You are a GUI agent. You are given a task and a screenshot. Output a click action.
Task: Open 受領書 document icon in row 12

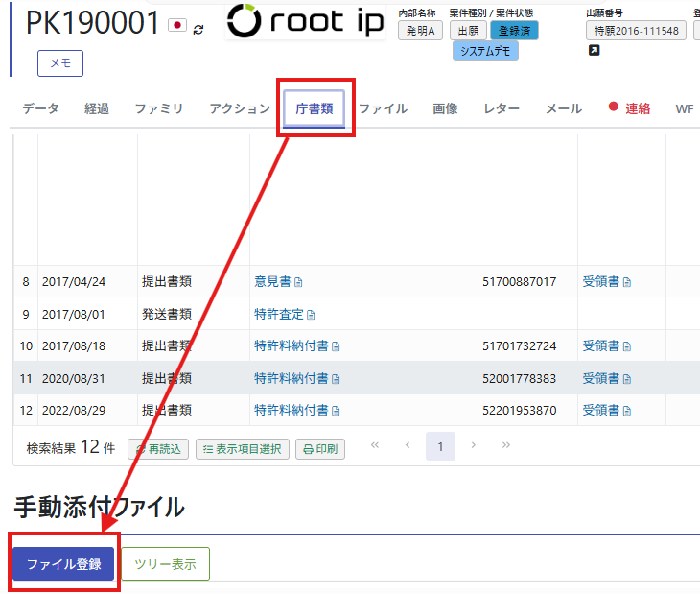[x=627, y=411]
